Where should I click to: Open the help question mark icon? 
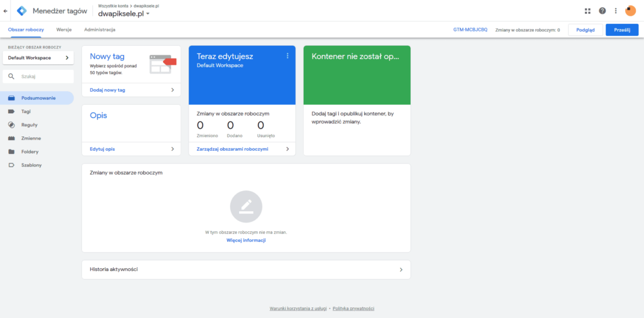point(602,11)
